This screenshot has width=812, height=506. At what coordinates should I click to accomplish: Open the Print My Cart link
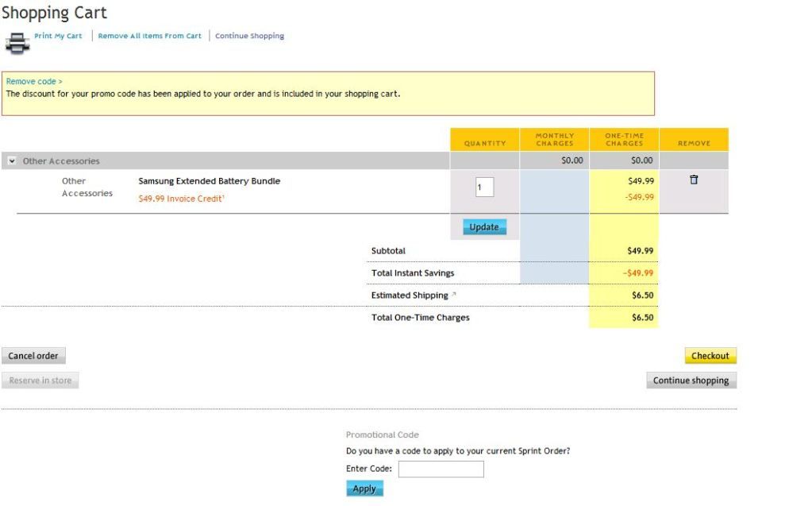pos(58,36)
